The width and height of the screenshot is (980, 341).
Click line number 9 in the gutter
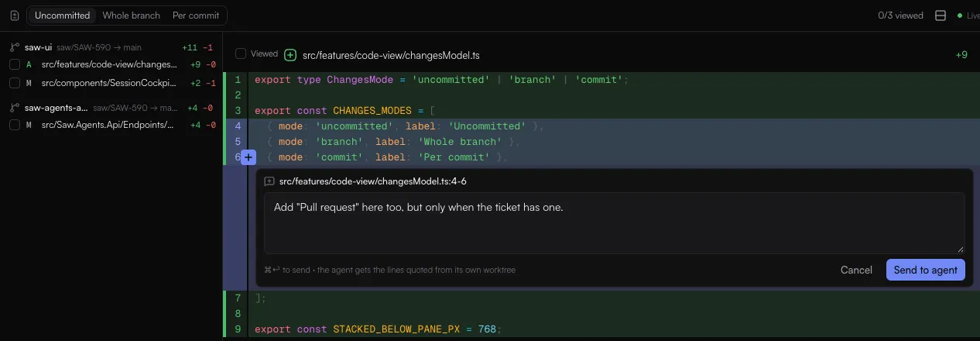238,329
